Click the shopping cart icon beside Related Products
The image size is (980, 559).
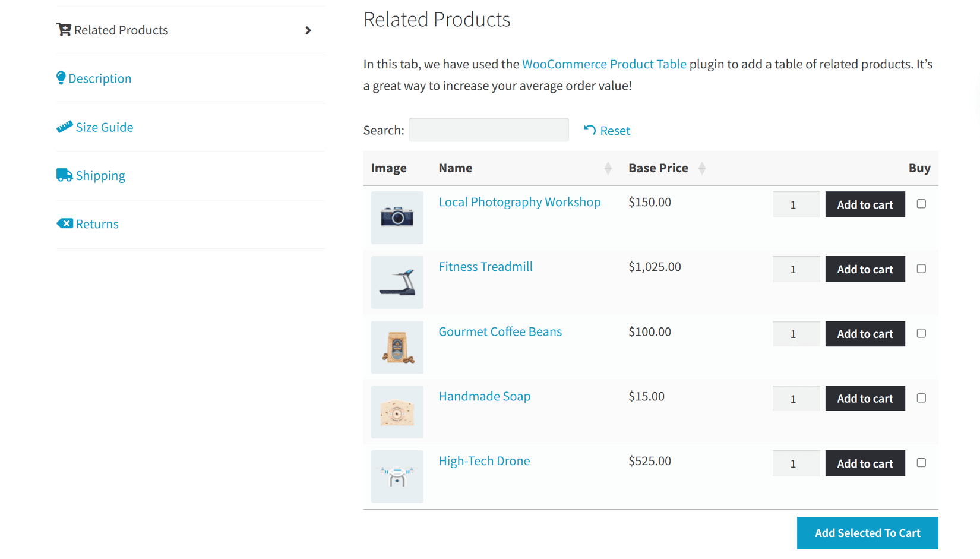63,29
